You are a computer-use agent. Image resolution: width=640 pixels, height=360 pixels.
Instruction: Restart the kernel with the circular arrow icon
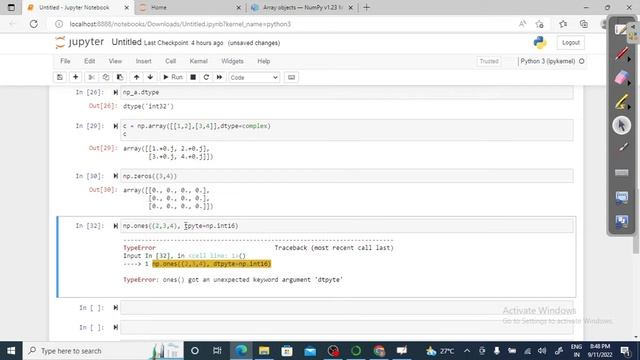tap(206, 77)
